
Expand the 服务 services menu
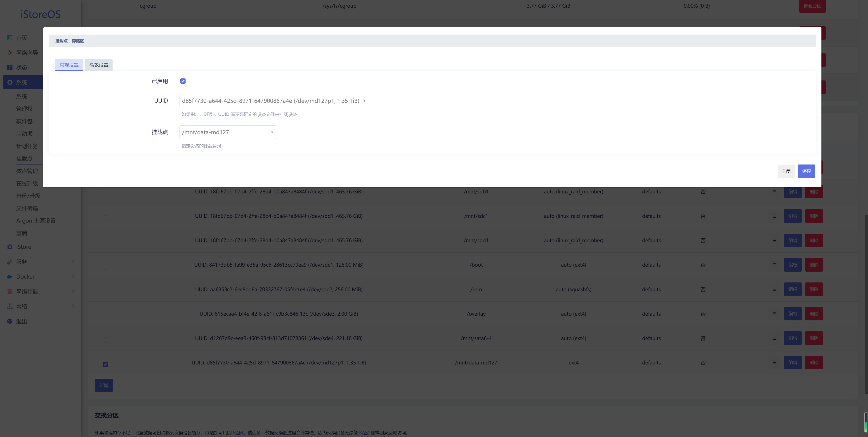[x=40, y=261]
